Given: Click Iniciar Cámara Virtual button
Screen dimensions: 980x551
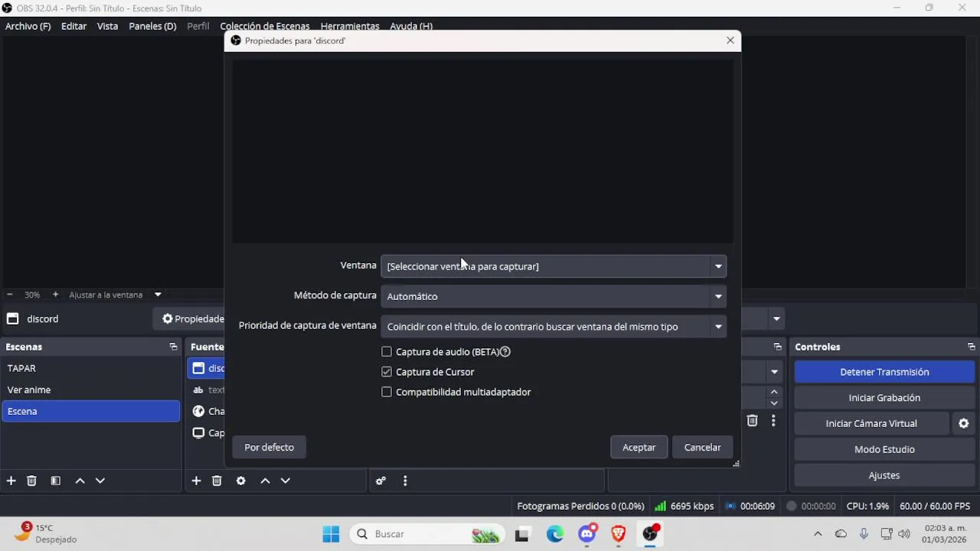Looking at the screenshot, I should [871, 423].
